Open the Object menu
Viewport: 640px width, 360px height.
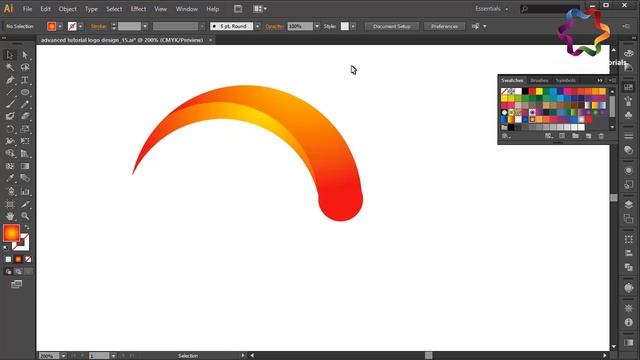(x=68, y=9)
